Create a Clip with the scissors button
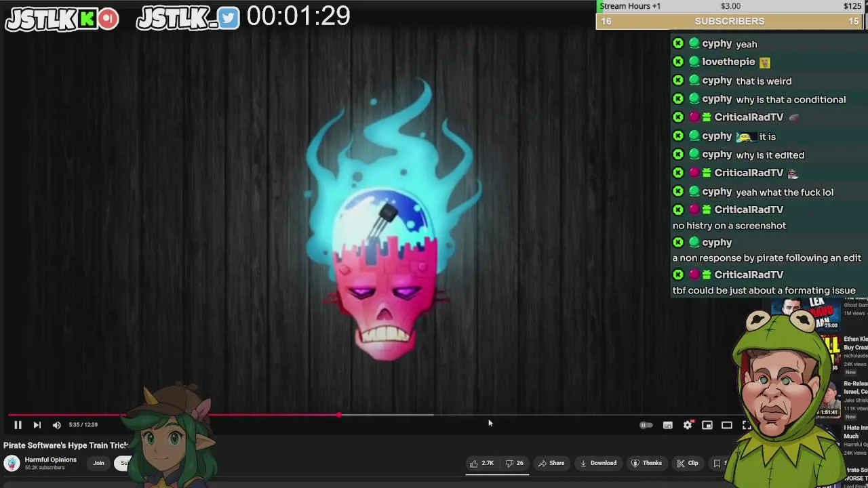The height and width of the screenshot is (488, 868). (x=687, y=464)
